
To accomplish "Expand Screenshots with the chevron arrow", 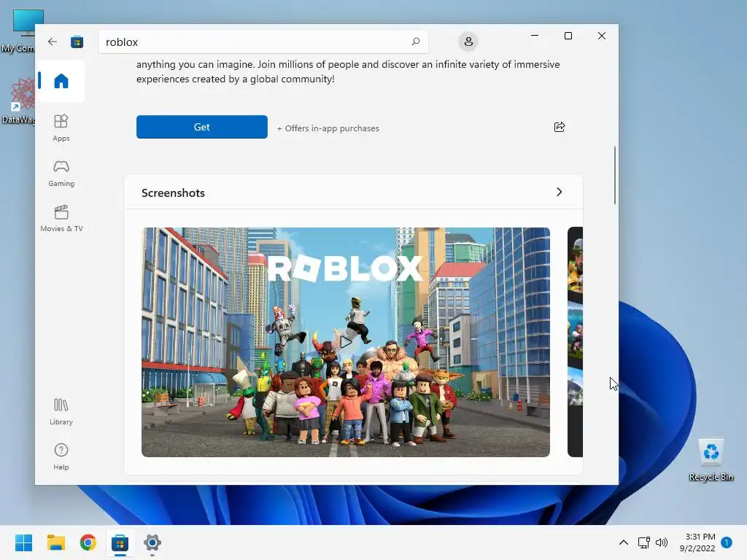I will [560, 192].
